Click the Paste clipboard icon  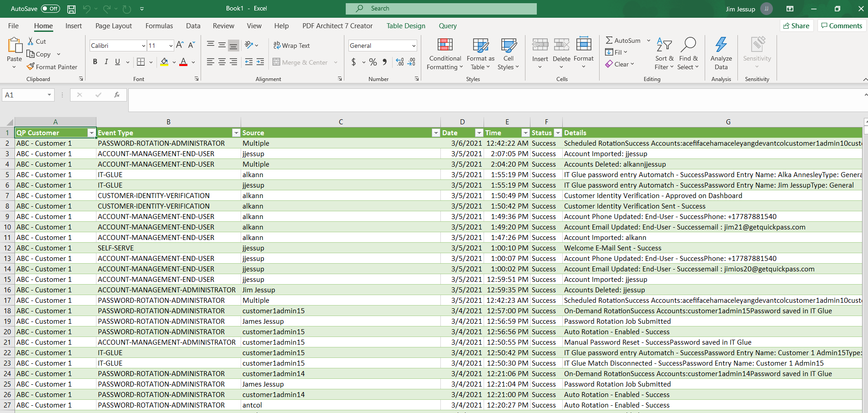click(x=15, y=46)
